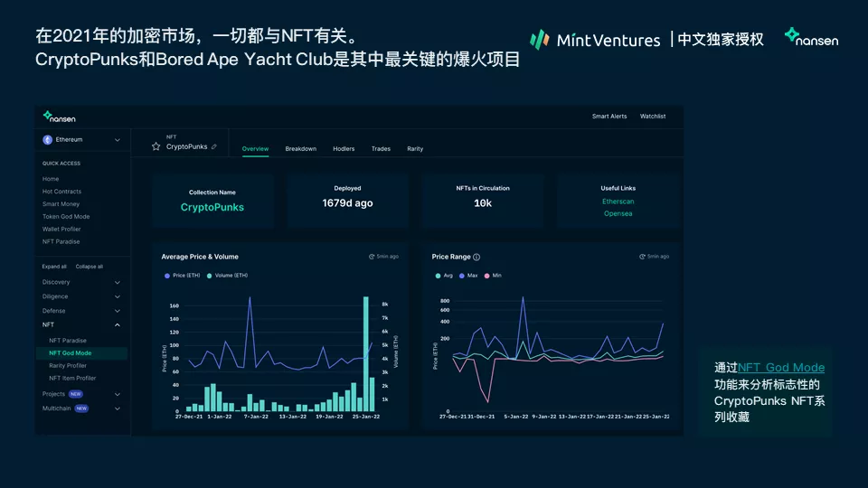Click the Price Range chart title

[x=451, y=257]
